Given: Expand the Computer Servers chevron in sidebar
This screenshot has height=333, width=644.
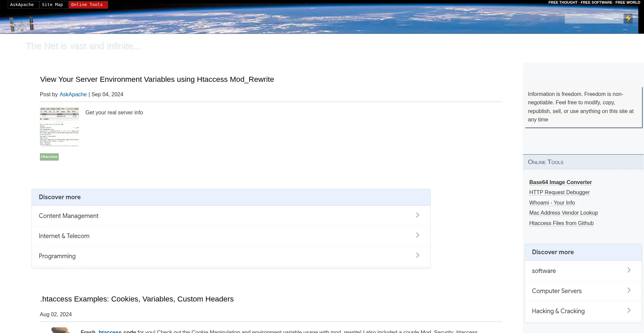Looking at the screenshot, I should [629, 290].
